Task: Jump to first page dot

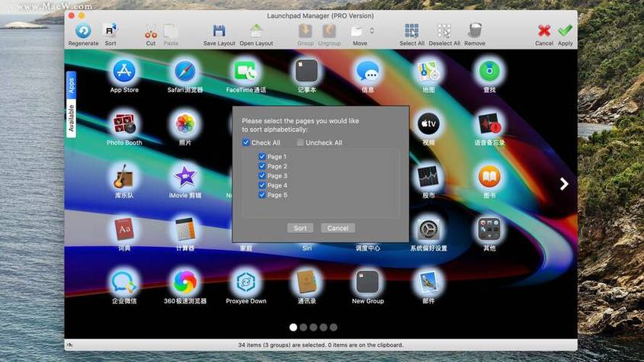Action: [293, 328]
